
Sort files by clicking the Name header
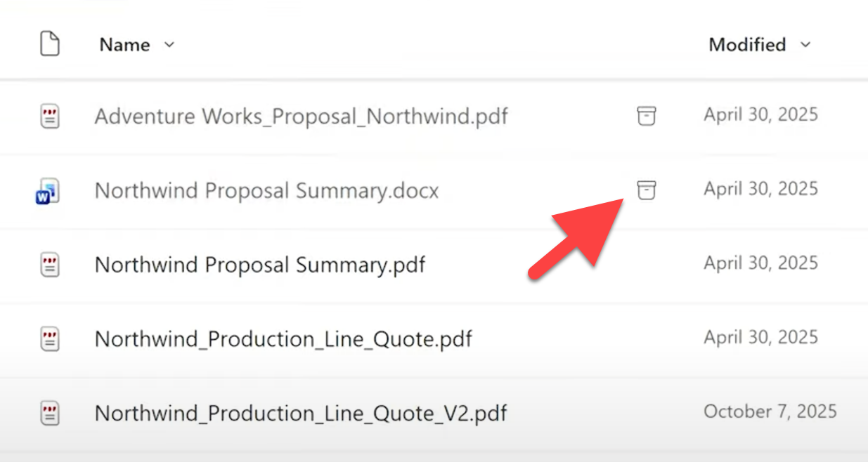pyautogui.click(x=124, y=44)
